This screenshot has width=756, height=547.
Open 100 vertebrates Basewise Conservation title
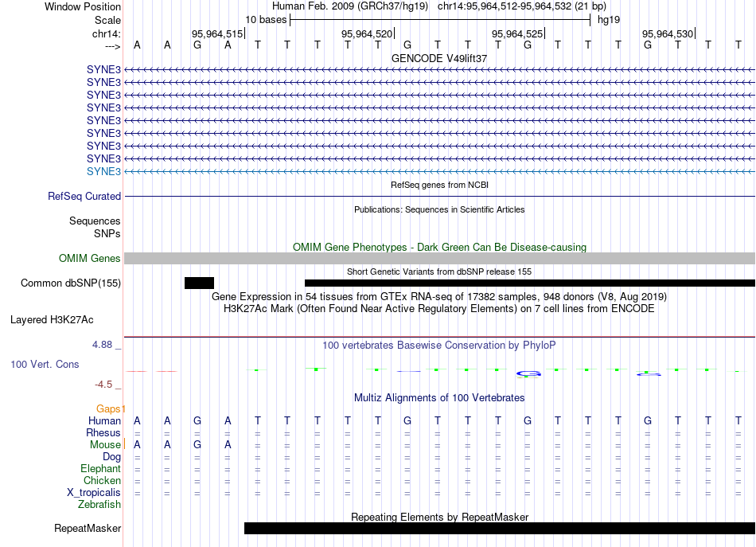tap(439, 346)
